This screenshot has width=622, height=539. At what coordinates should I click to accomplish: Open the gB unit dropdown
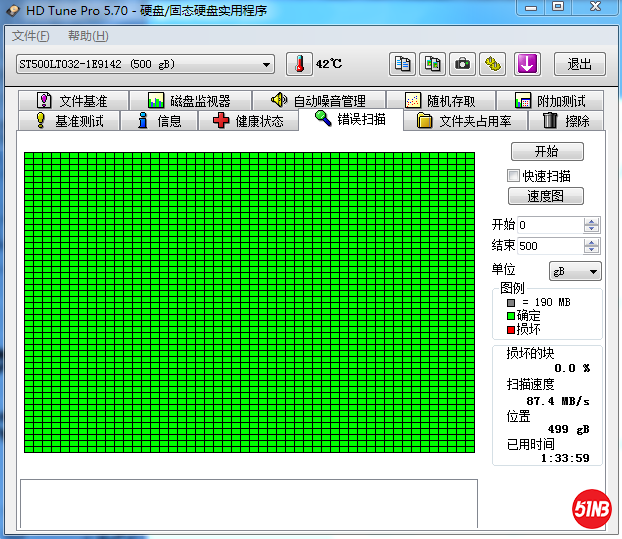(575, 271)
